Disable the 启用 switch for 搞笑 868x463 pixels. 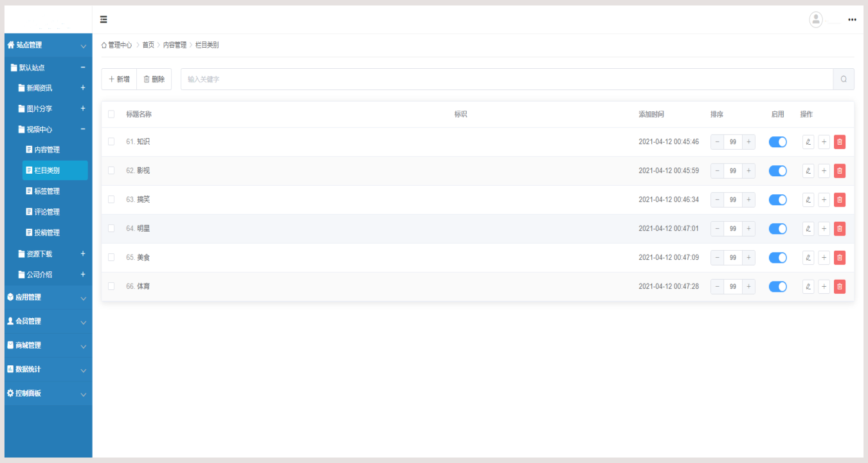pyautogui.click(x=778, y=200)
